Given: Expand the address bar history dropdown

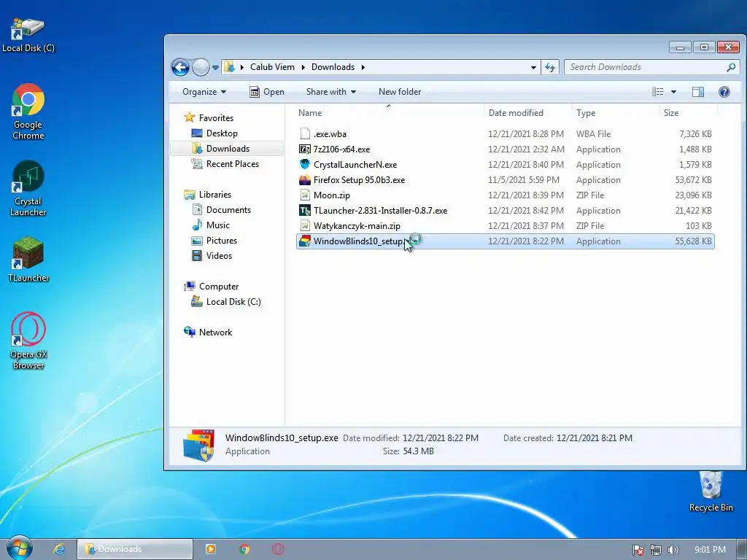Looking at the screenshot, I should pyautogui.click(x=533, y=67).
